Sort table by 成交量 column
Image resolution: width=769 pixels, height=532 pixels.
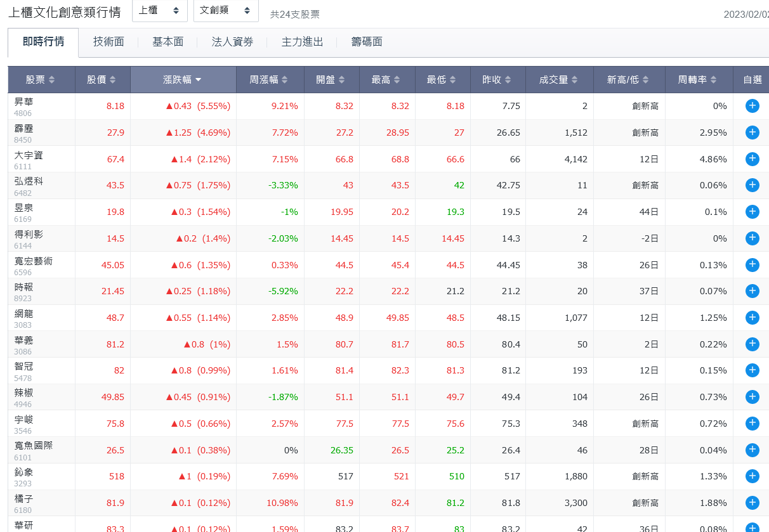tap(559, 80)
